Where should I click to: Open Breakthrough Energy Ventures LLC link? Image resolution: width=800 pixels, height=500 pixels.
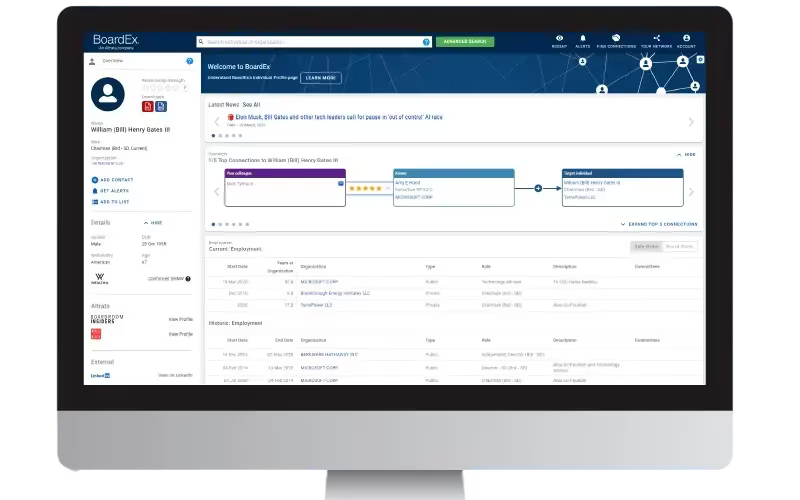(335, 293)
